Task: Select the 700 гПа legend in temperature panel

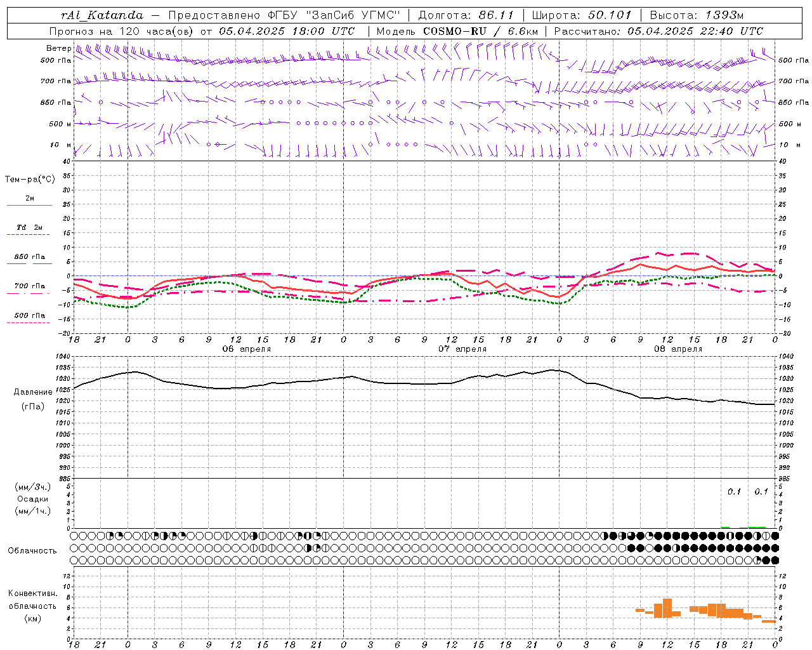Action: coord(30,286)
